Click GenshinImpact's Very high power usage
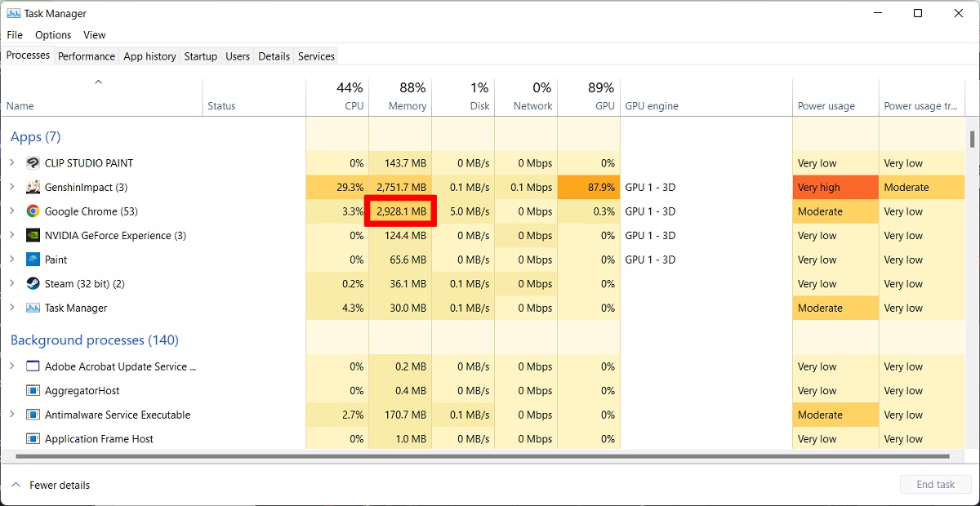The width and height of the screenshot is (980, 506). tap(835, 187)
